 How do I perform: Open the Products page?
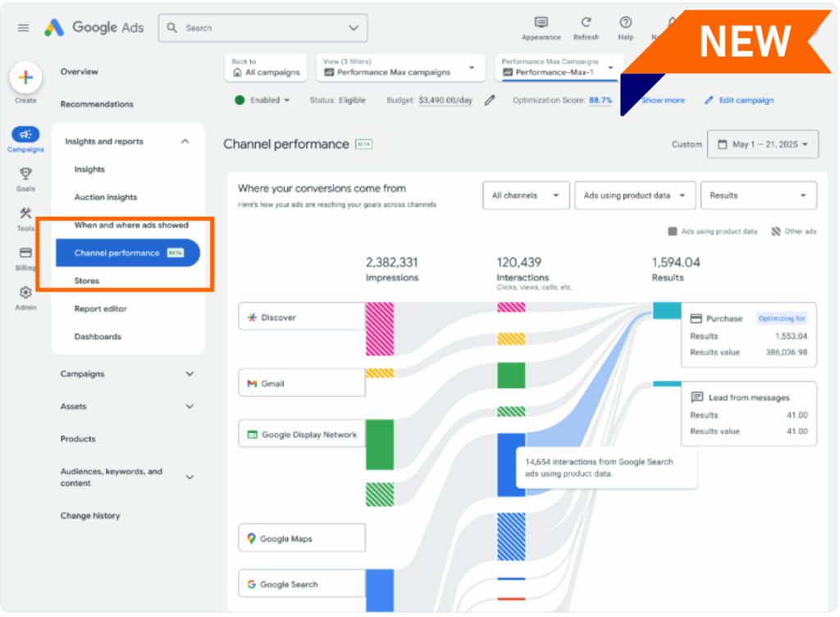point(78,439)
